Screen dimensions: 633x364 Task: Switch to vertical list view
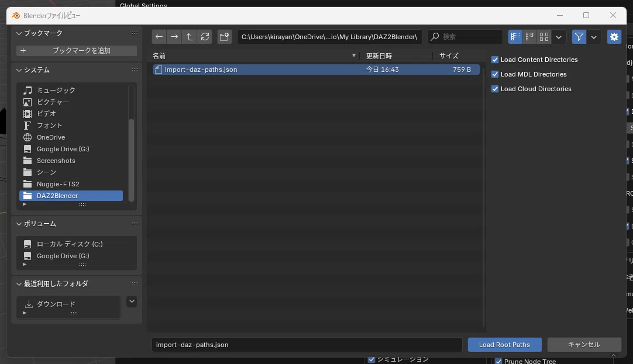click(515, 37)
